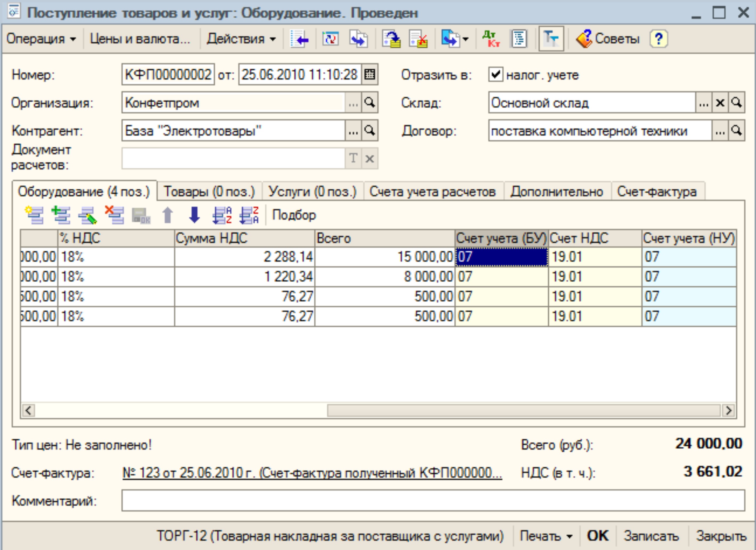This screenshot has width=756, height=550.
Task: Click the document list report toolbar icon
Action: click(519, 39)
